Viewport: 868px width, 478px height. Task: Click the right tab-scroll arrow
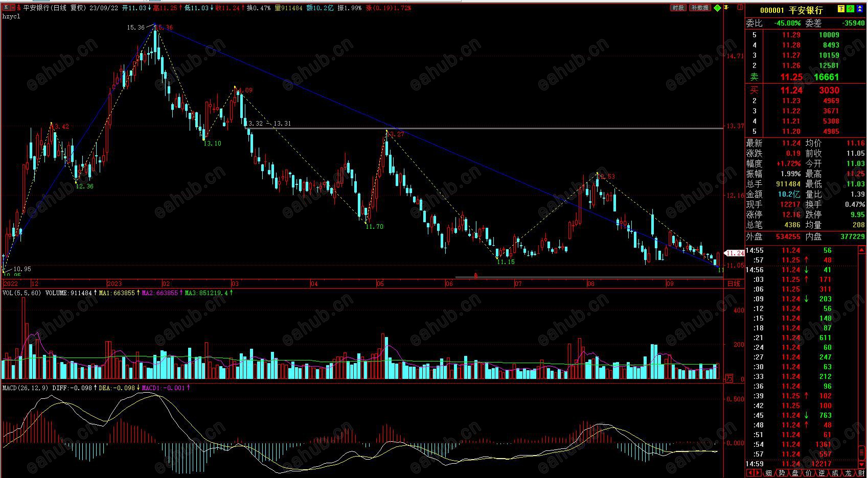point(757,473)
